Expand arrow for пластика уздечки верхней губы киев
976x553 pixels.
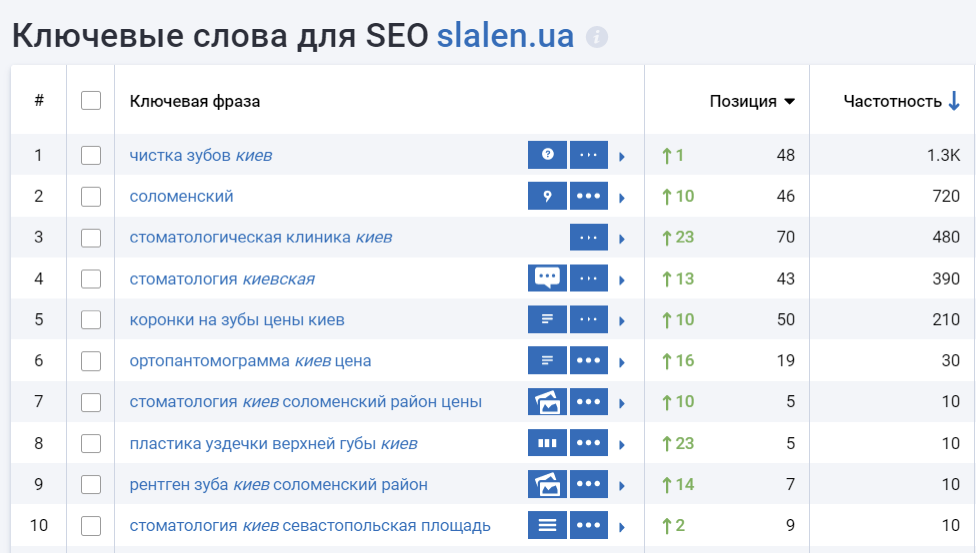pos(622,445)
